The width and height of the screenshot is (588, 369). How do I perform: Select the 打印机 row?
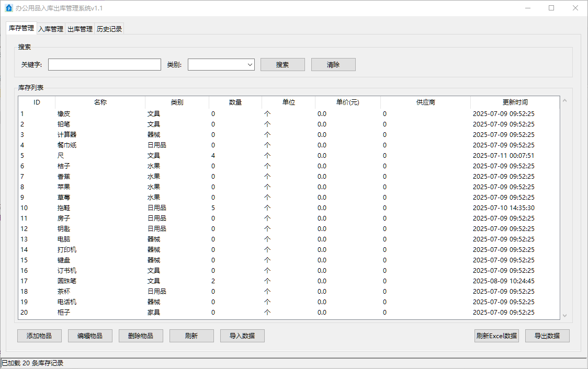click(289, 250)
